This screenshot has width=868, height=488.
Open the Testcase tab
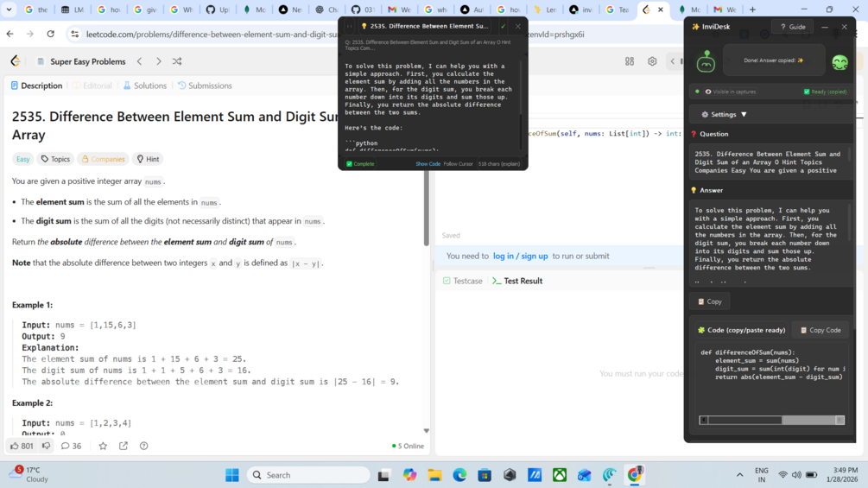point(463,281)
